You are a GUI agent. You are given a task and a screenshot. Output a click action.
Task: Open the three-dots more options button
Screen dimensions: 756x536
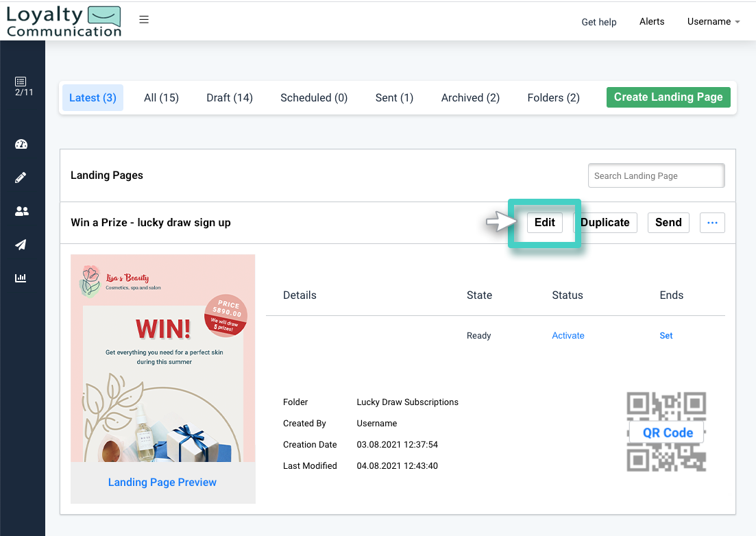[712, 223]
